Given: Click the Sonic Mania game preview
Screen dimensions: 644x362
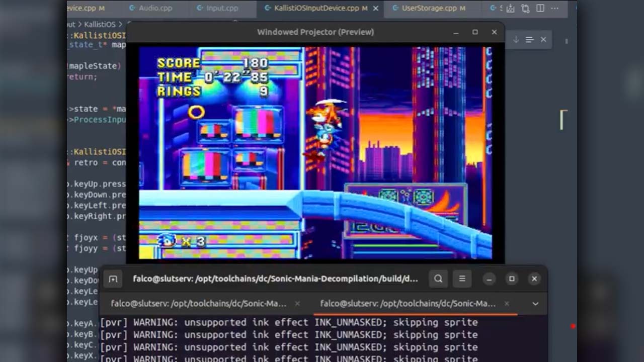Looking at the screenshot, I should (x=315, y=153).
